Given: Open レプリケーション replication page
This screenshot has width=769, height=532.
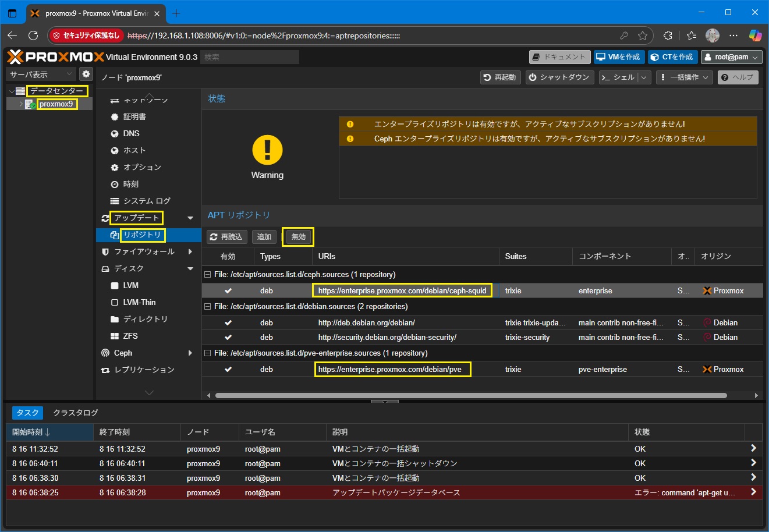Looking at the screenshot, I should click(x=144, y=370).
